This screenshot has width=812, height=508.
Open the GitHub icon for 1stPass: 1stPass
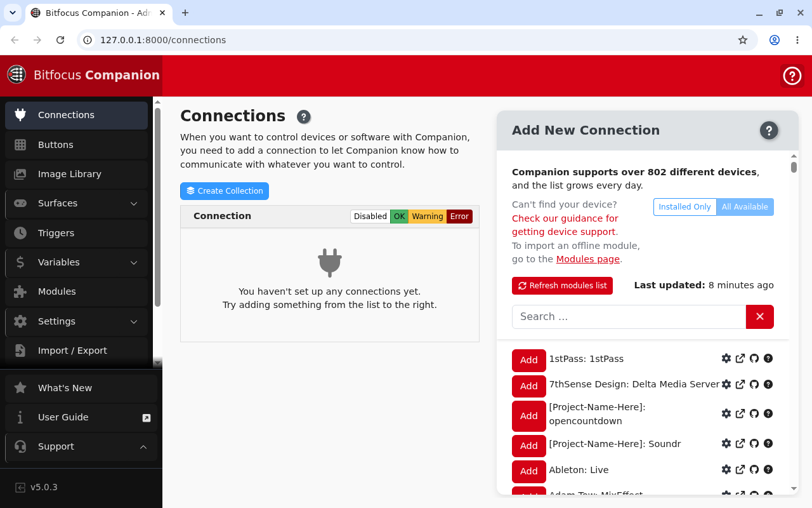[x=754, y=358]
